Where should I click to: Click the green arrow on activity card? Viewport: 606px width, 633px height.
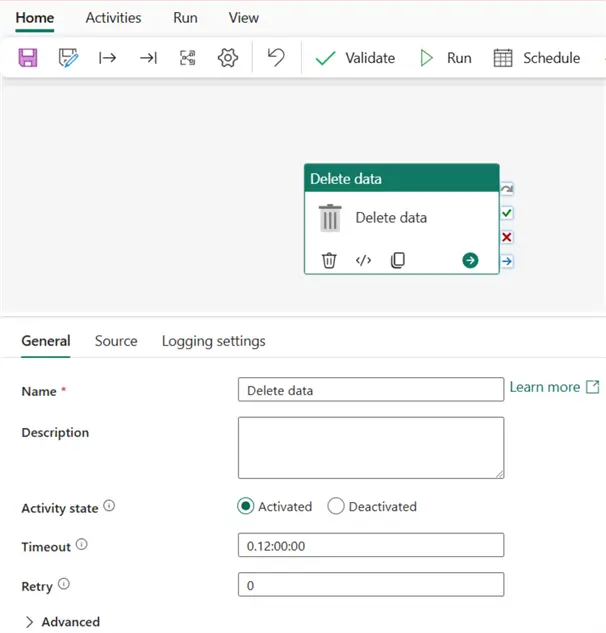[470, 260]
